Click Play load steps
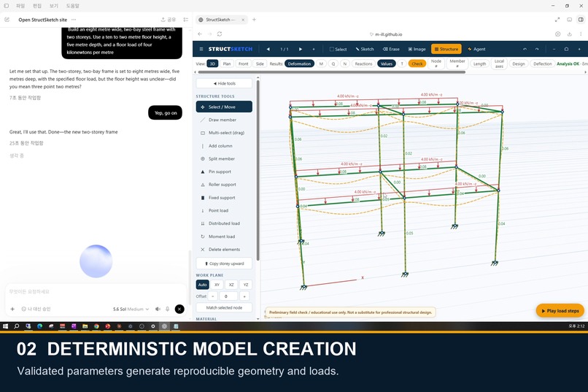The image size is (588, 392). (560, 310)
